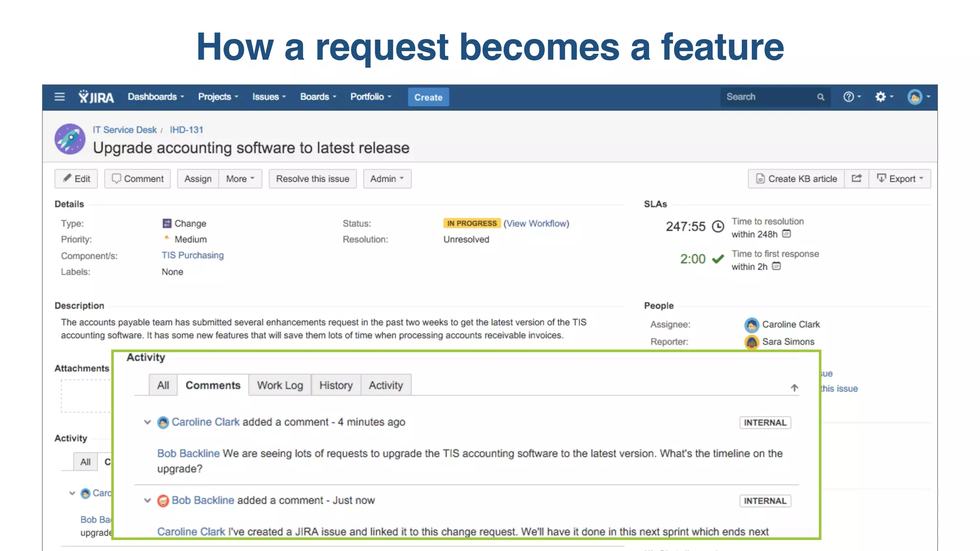The width and height of the screenshot is (980, 551).
Task: Open the Boards dropdown menu
Action: click(x=318, y=97)
